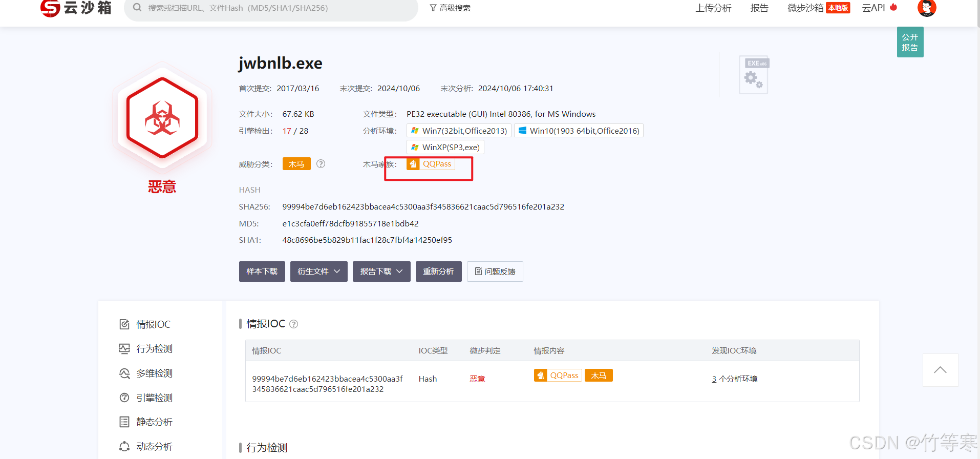Screen dimensions: 980x459
Task: Click the 样本下载 button
Action: click(x=262, y=272)
